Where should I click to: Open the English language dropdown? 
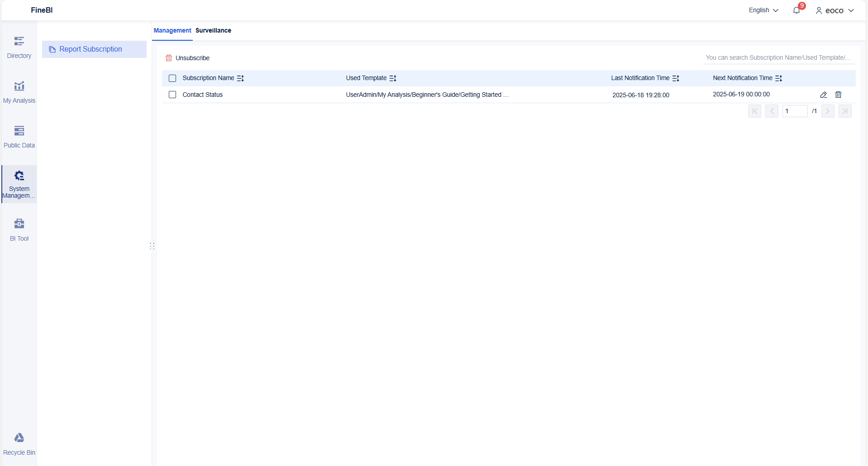[763, 10]
